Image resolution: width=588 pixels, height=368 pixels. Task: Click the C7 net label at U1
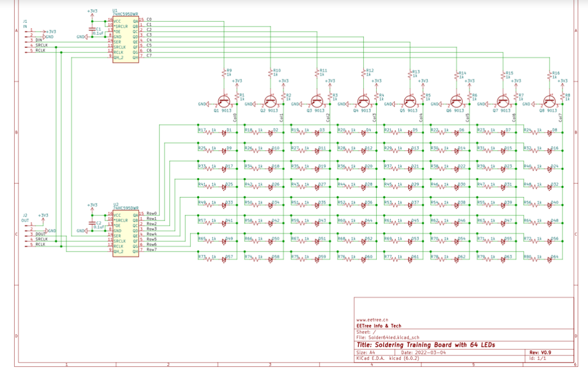tap(149, 56)
